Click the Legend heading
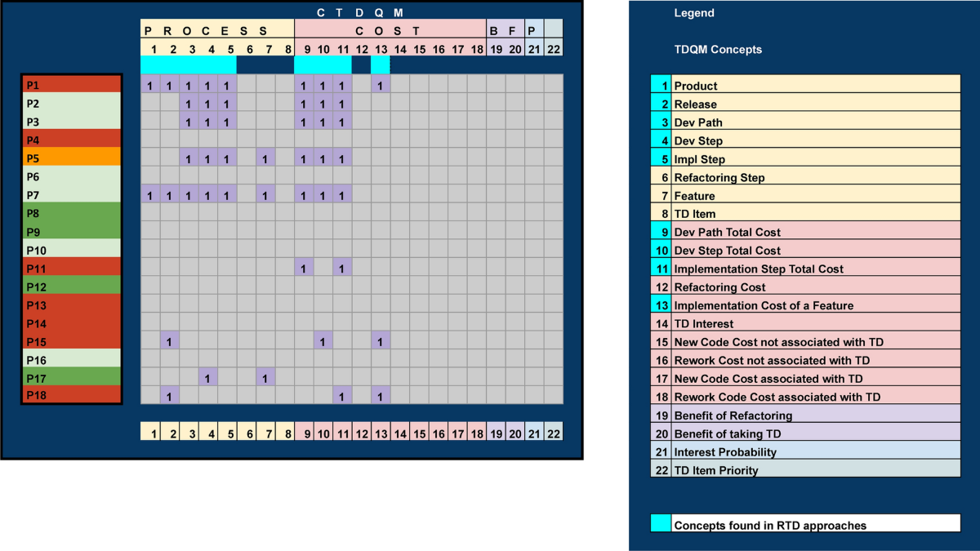The width and height of the screenshot is (980, 551). (x=694, y=13)
